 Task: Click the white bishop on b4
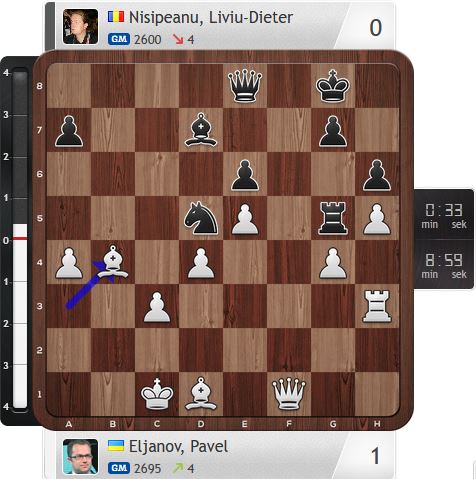[x=113, y=262]
